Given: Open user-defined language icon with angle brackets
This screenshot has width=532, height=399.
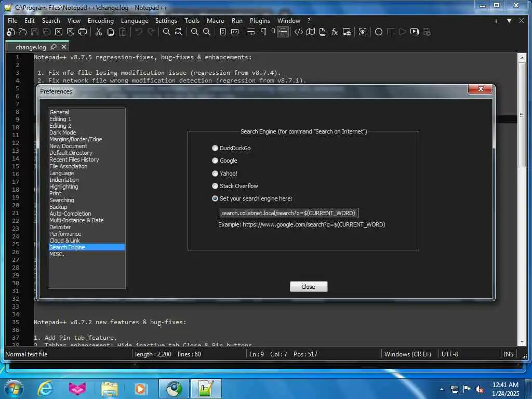Looking at the screenshot, I should coord(299,32).
